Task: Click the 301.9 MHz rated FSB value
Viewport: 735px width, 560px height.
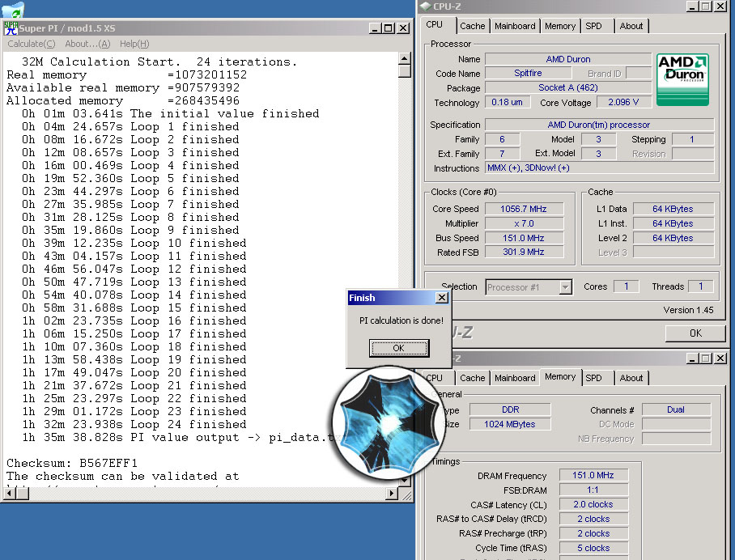Action: point(524,252)
